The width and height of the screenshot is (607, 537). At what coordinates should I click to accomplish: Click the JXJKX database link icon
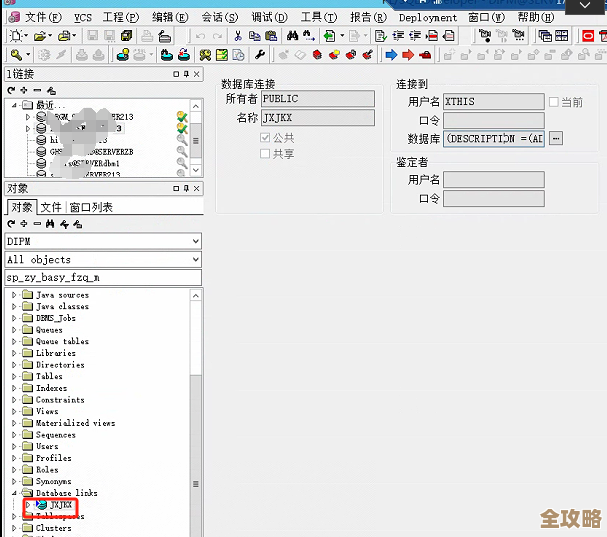tap(41, 505)
